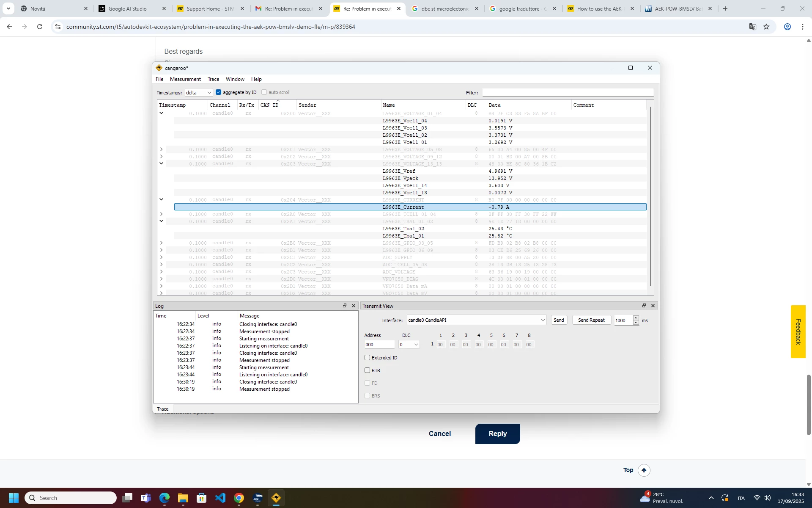Check the RTR checkbox
Image resolution: width=812 pixels, height=508 pixels.
click(368, 370)
